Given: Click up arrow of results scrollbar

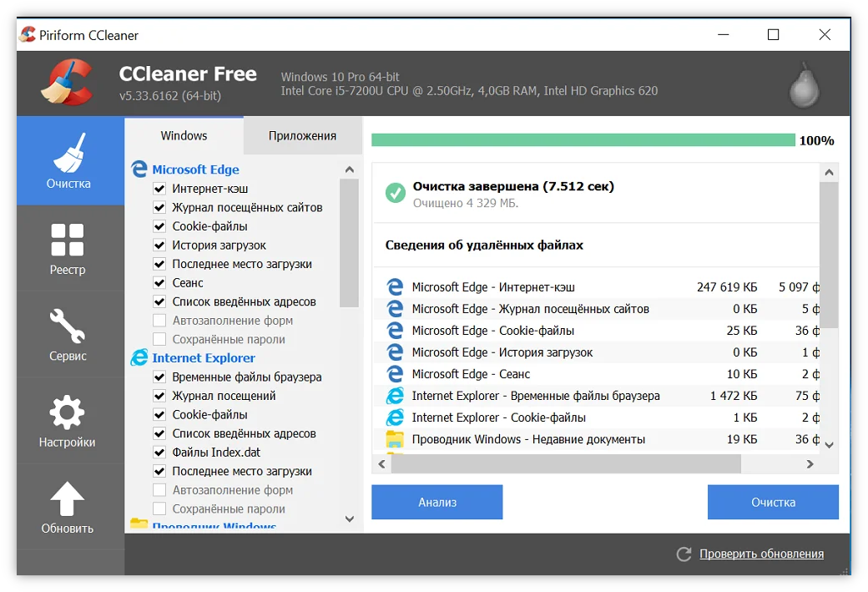Looking at the screenshot, I should (x=829, y=172).
